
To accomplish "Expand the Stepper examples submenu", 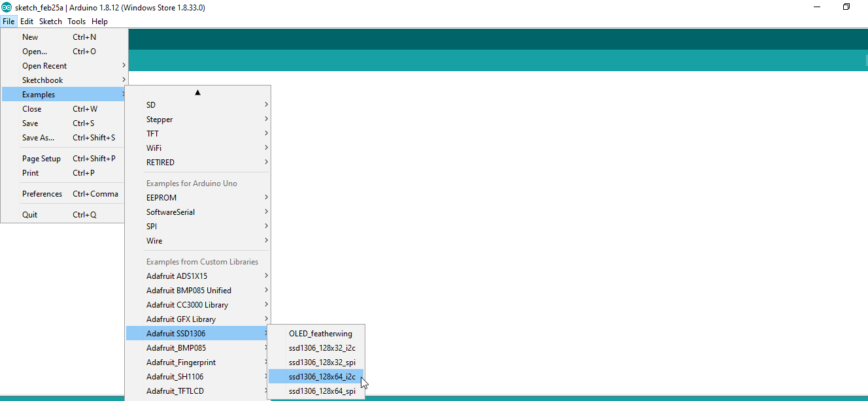I will pos(197,120).
